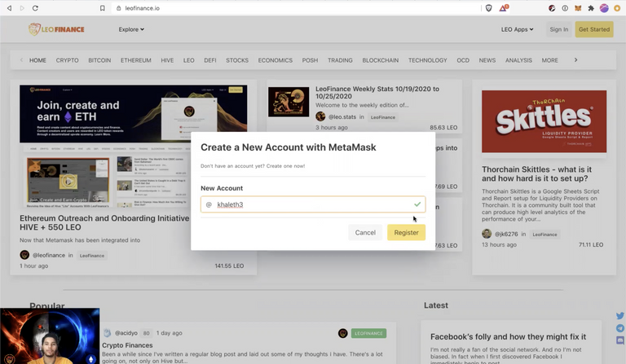
Task: Open Brave Shields lion icon
Action: pyautogui.click(x=489, y=8)
